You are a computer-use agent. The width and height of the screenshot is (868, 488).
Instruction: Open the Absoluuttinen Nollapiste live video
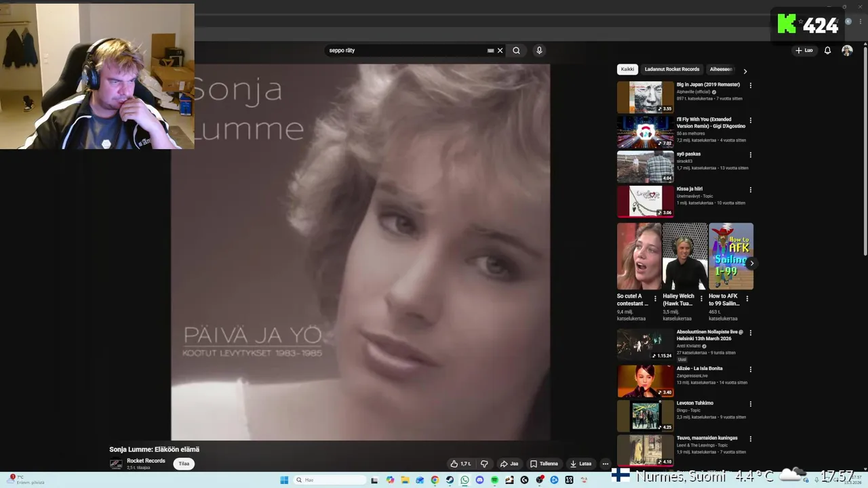click(646, 344)
